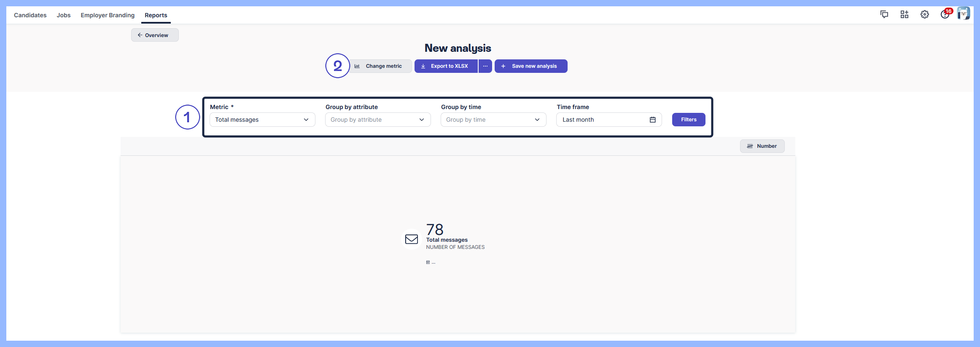This screenshot has width=980, height=347.
Task: Open the Group by time dropdown
Action: tap(493, 120)
